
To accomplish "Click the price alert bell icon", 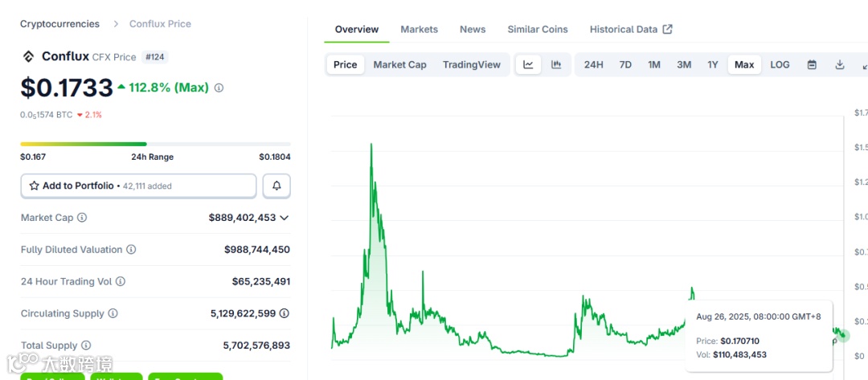I will [x=276, y=186].
